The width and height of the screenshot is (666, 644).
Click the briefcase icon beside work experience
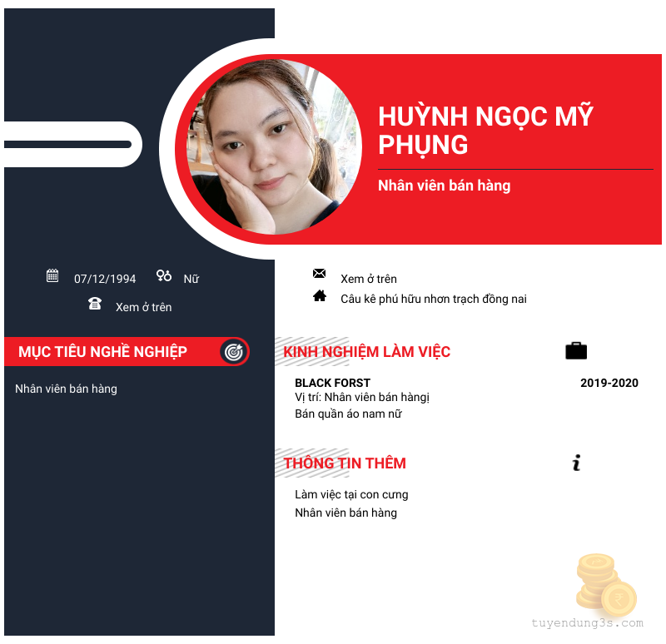(x=576, y=350)
